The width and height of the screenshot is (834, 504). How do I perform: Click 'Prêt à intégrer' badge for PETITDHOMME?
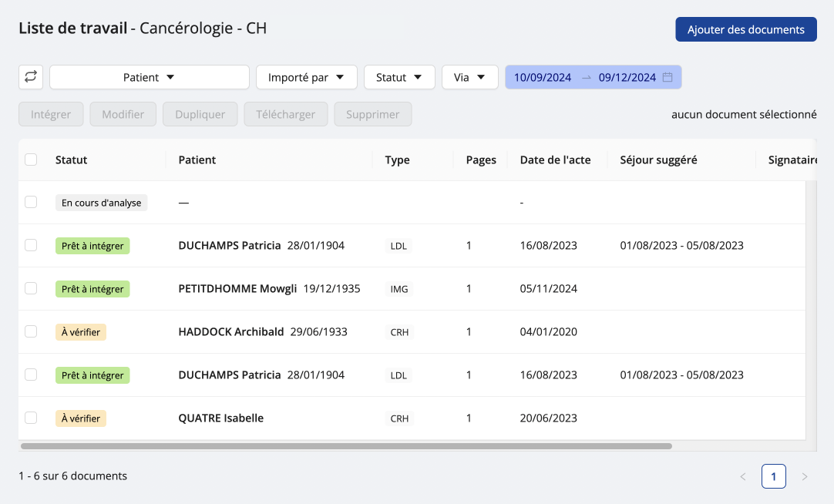[x=92, y=289]
